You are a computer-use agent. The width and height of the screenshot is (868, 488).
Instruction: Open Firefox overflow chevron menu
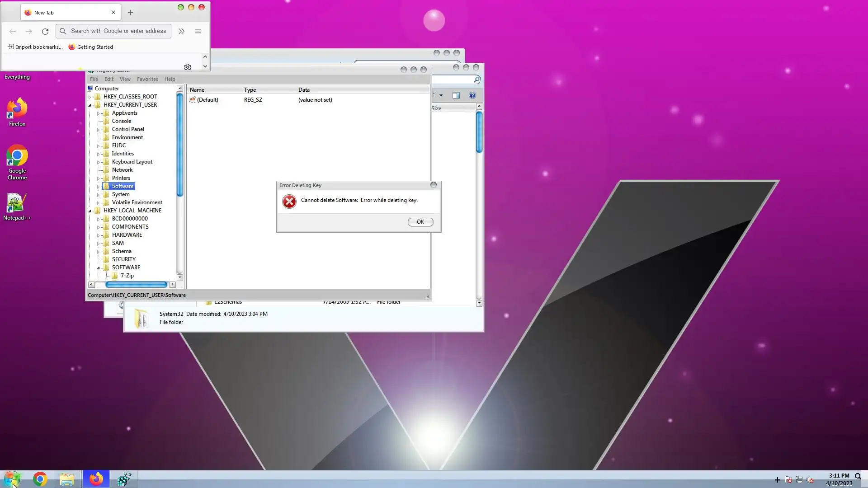click(181, 31)
